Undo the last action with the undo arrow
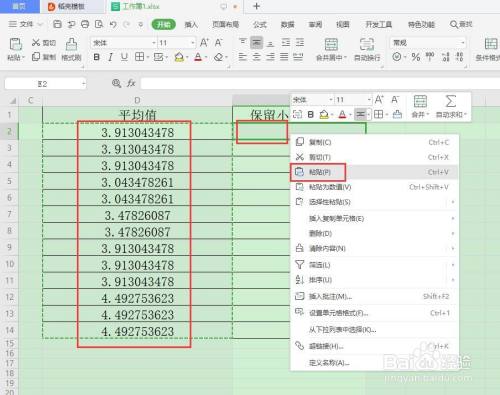This screenshot has width=500, height=395. pos(113,24)
